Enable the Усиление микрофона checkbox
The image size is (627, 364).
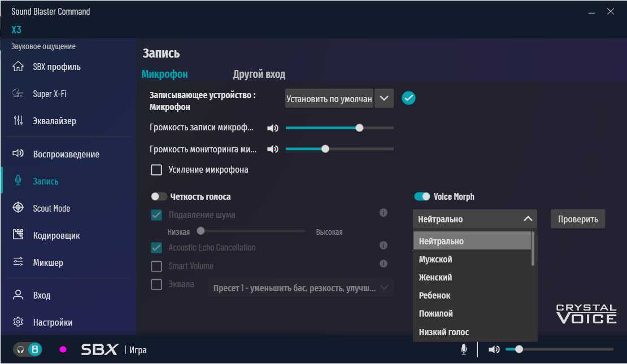click(156, 169)
